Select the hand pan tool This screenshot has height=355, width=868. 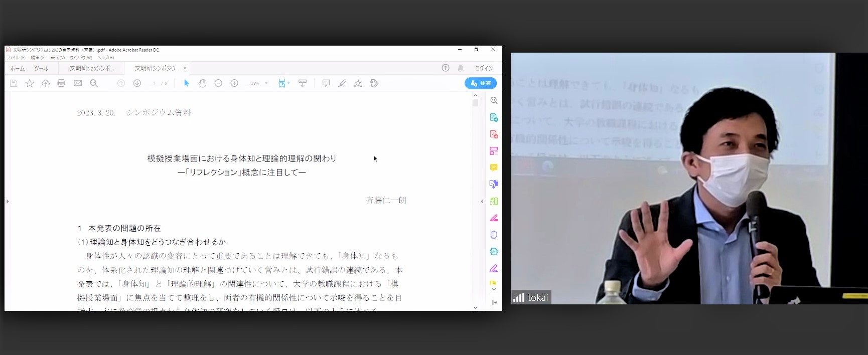(202, 83)
